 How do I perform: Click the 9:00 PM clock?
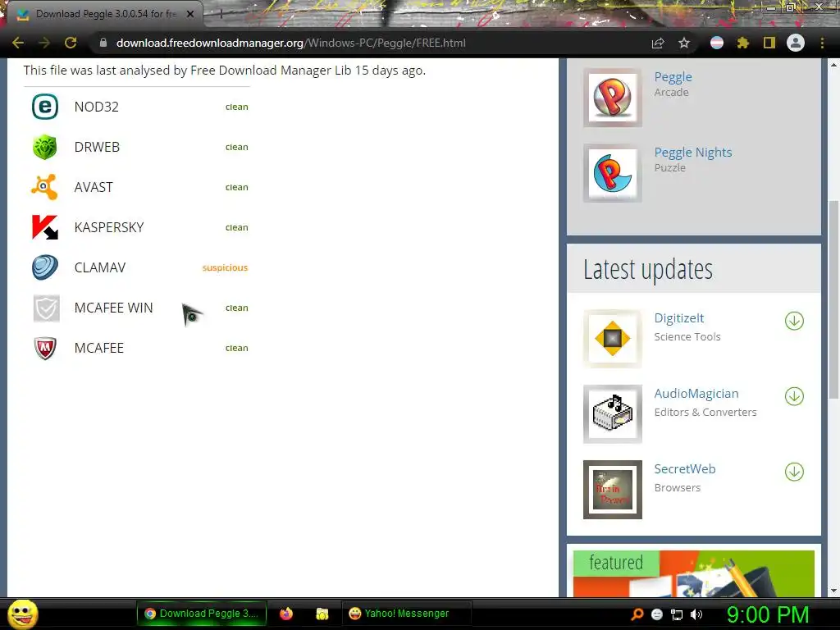pyautogui.click(x=768, y=614)
